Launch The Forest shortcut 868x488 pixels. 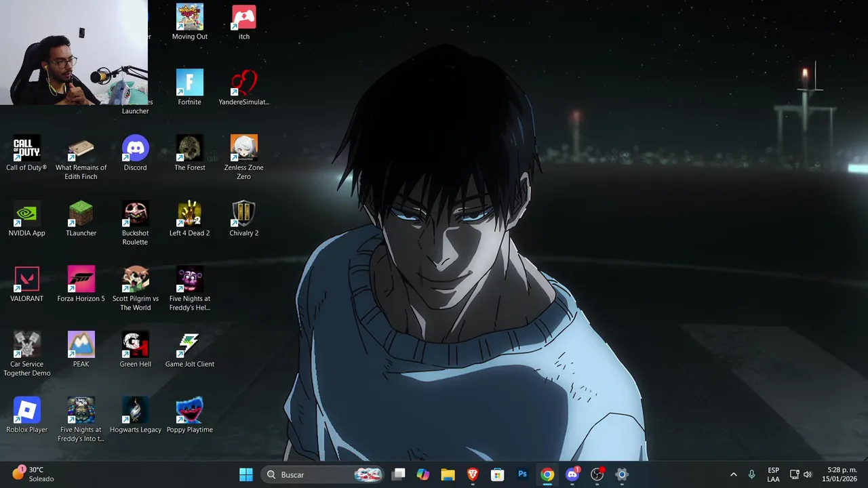[190, 153]
